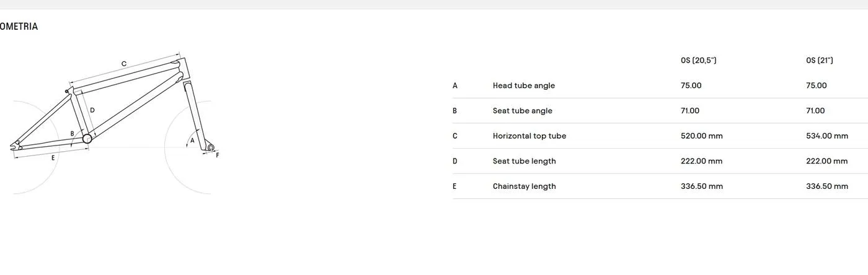Click the GEOMETRIA section heading
The image size is (868, 275).
pos(19,27)
